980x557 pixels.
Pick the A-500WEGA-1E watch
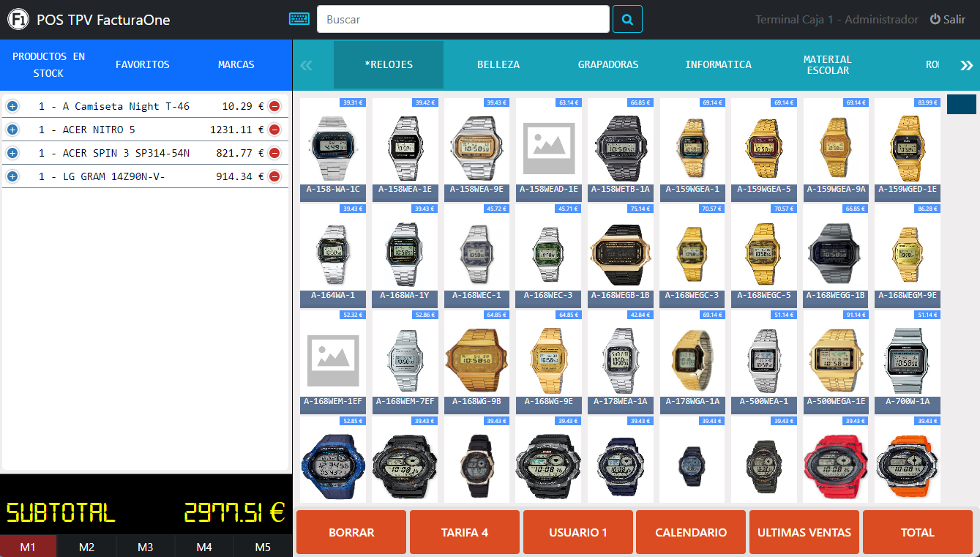click(x=836, y=362)
